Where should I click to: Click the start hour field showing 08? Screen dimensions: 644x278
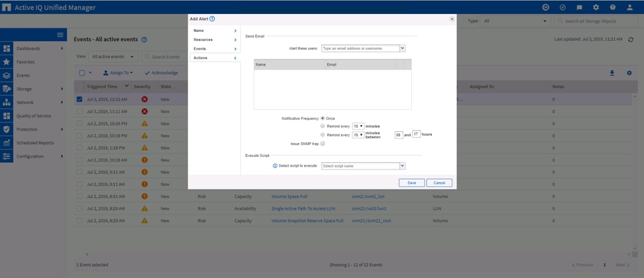pos(399,134)
